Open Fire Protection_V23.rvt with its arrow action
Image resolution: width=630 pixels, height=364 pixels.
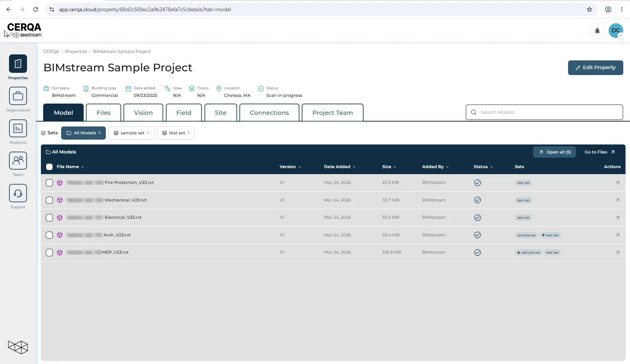pyautogui.click(x=618, y=183)
